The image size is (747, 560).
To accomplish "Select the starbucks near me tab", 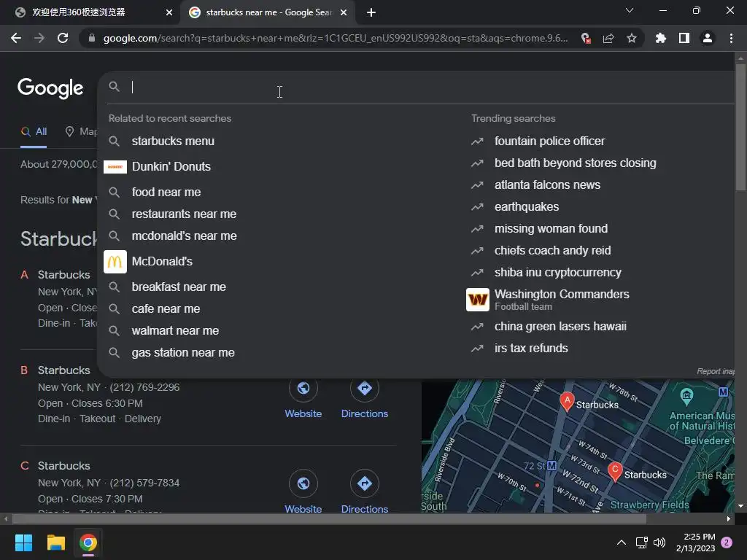I will tap(268, 12).
